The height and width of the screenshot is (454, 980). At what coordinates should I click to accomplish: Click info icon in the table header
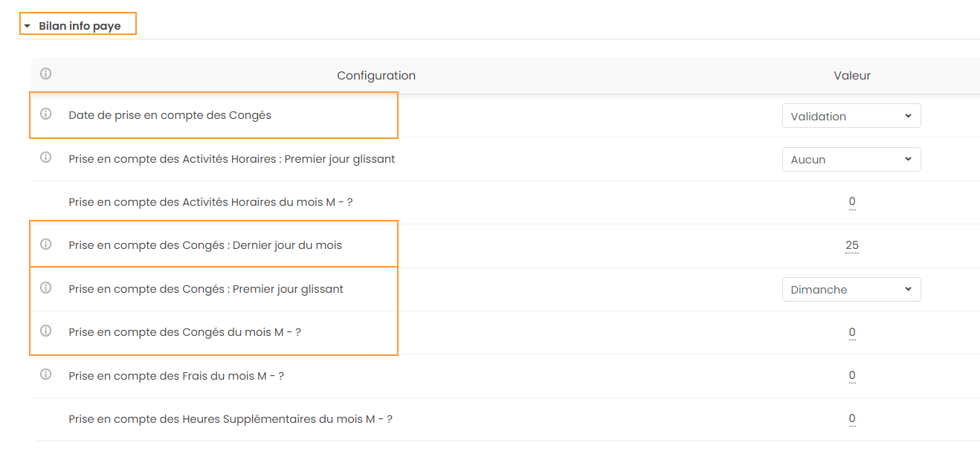click(x=45, y=74)
